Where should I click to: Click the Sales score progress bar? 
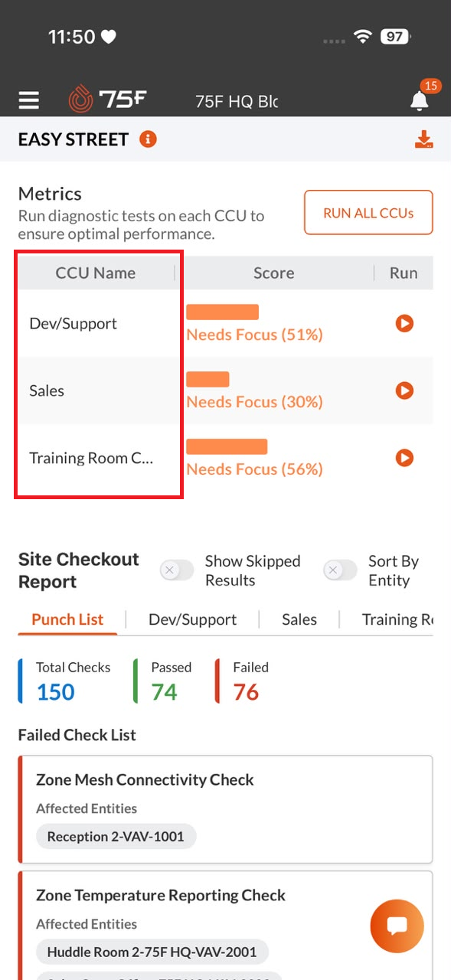pyautogui.click(x=208, y=379)
